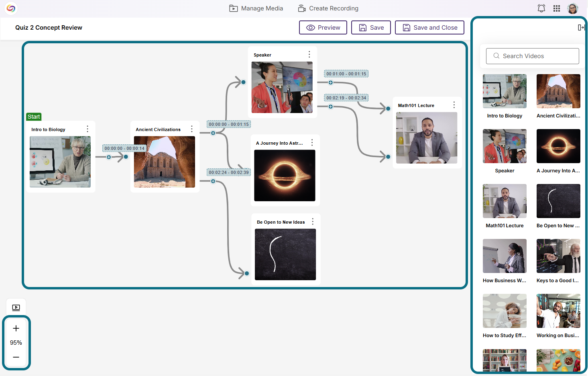Open the apps grid icon
The width and height of the screenshot is (588, 376).
click(x=557, y=8)
